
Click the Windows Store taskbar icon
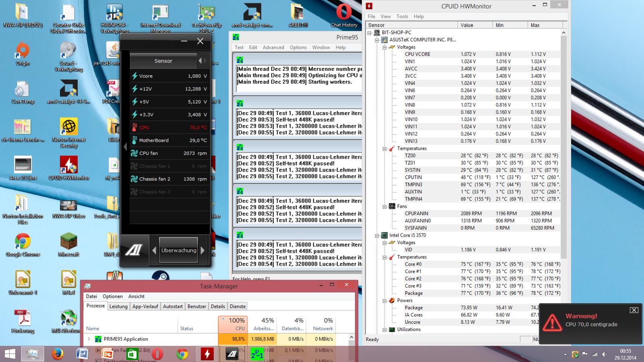[132, 354]
